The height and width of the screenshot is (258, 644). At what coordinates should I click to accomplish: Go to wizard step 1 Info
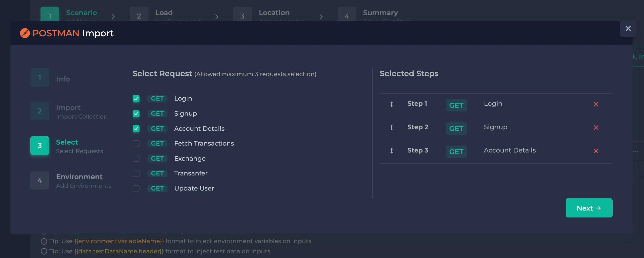50,78
